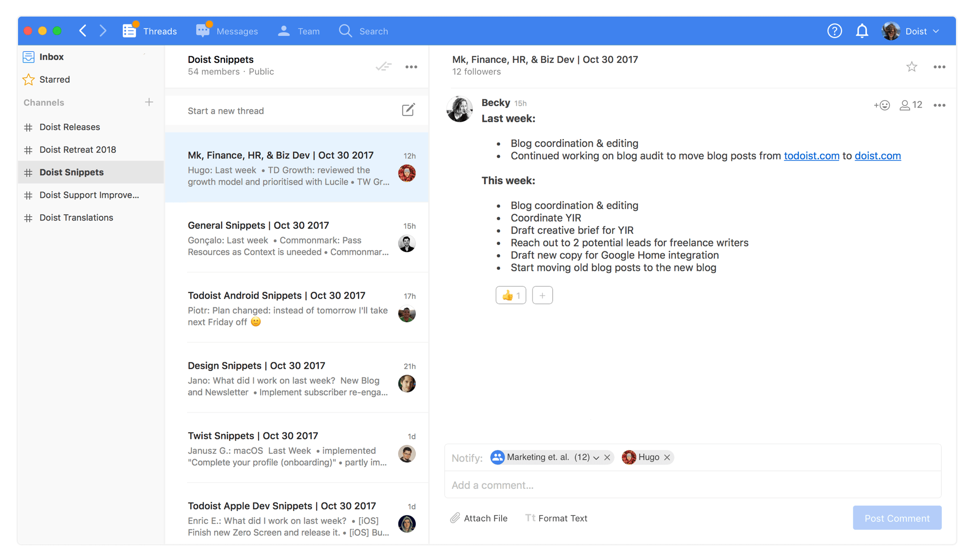This screenshot has height=560, width=974.
Task: Open the Doist Retreat 2018 channel
Action: point(77,149)
